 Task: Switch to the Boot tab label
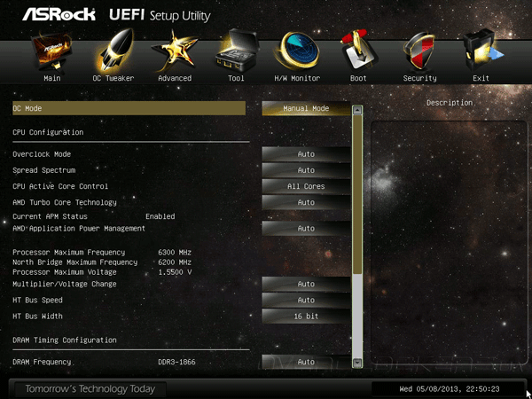click(358, 78)
